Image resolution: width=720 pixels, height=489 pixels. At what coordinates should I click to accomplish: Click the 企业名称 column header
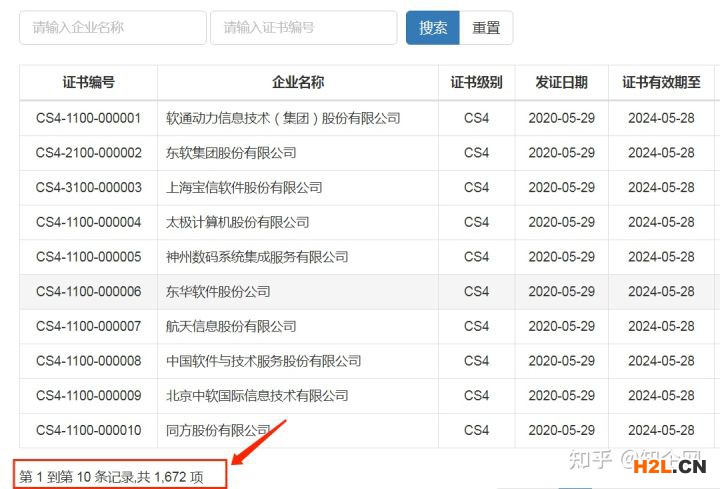click(297, 83)
